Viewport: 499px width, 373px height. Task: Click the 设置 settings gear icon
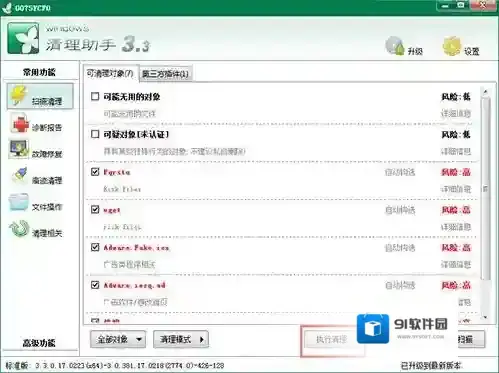(x=452, y=46)
